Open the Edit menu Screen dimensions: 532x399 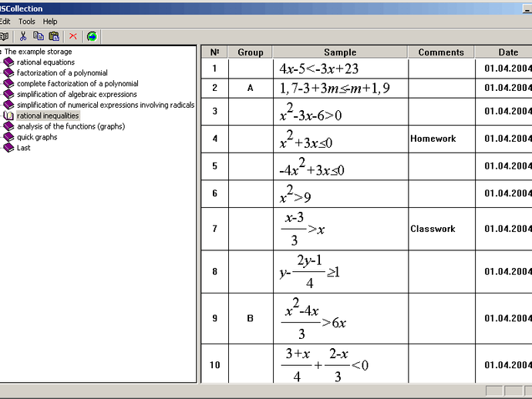pyautogui.click(x=5, y=22)
